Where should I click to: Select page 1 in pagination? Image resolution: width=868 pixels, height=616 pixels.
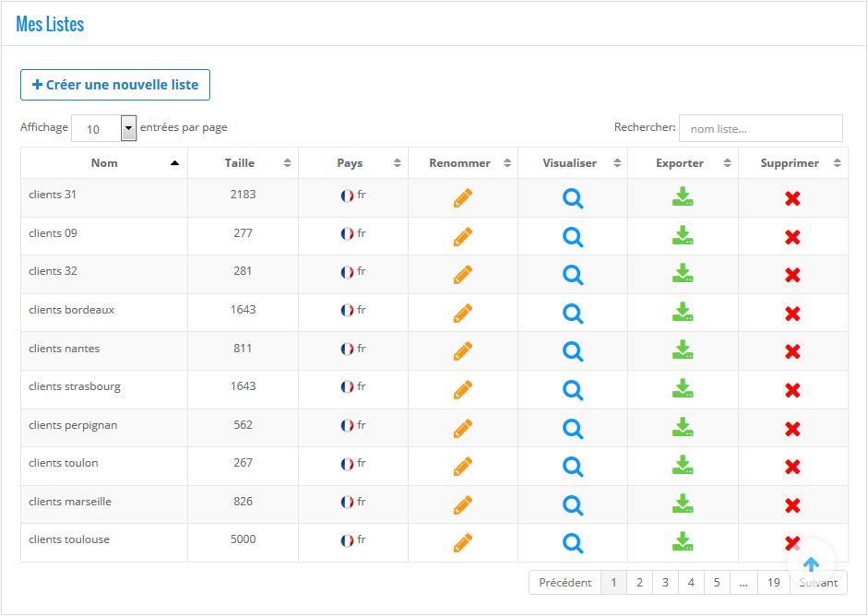click(x=614, y=582)
